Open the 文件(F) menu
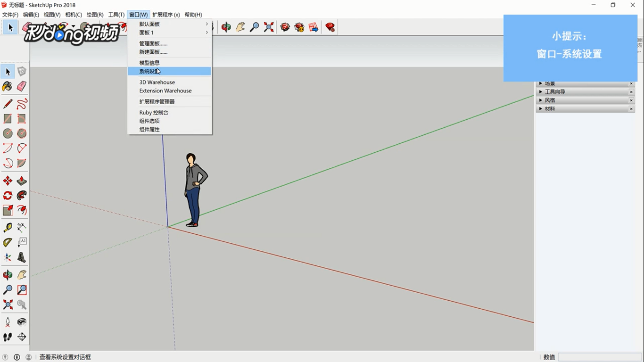 [x=10, y=15]
